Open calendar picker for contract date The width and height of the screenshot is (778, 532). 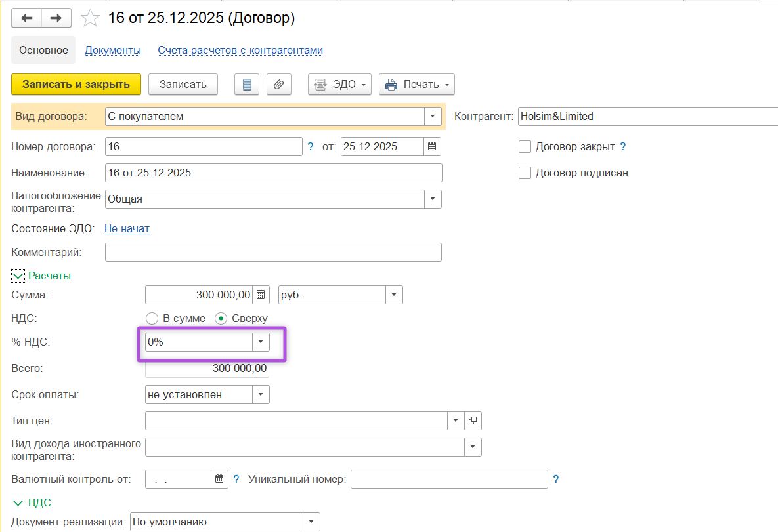click(432, 147)
